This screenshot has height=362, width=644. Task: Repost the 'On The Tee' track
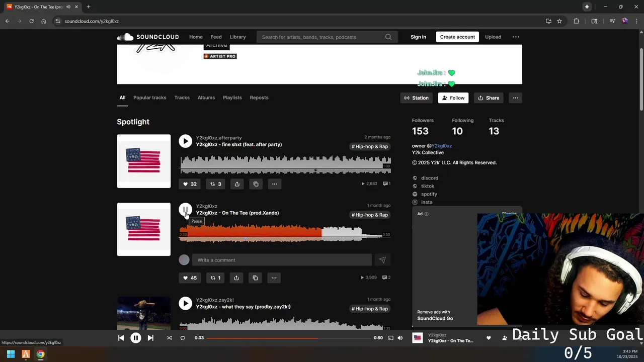coord(215,278)
